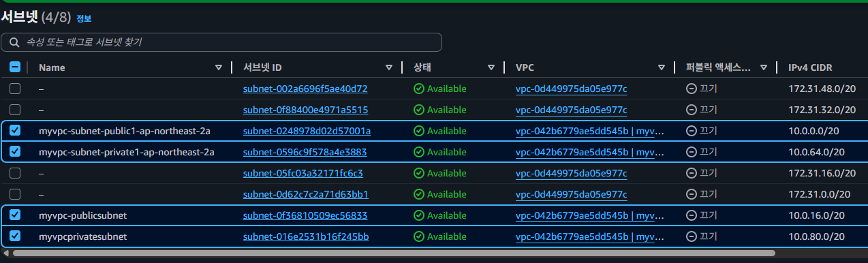Select CIDR cell 172.31.32.0/20
The width and height of the screenshot is (868, 263).
[x=822, y=110]
